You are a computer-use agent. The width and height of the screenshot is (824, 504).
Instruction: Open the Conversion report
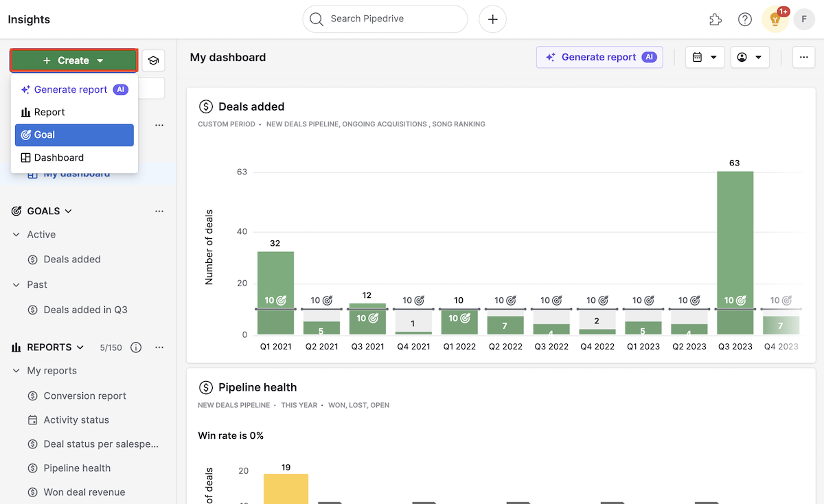coord(84,396)
